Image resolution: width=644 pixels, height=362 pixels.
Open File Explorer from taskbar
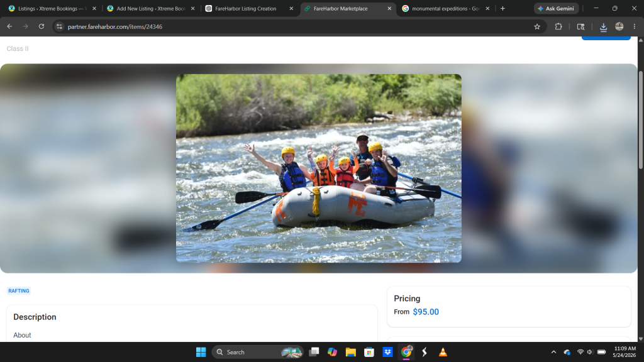(351, 352)
